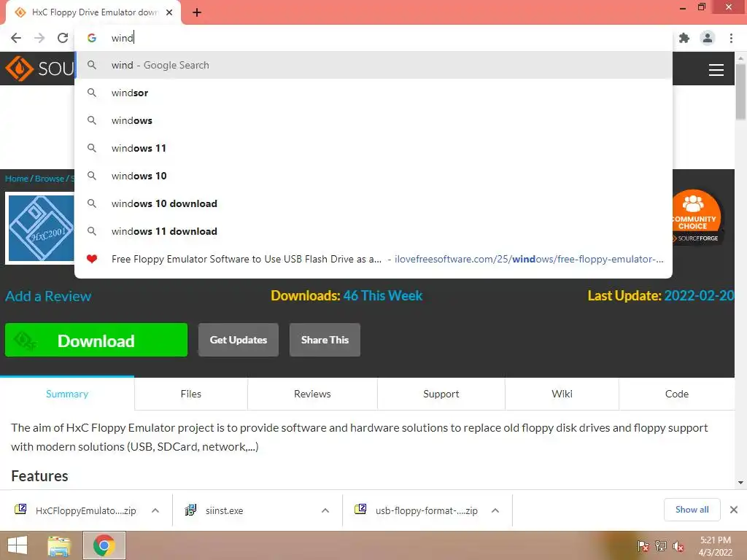The width and height of the screenshot is (747, 560).
Task: Switch to the Support tab
Action: 441,394
